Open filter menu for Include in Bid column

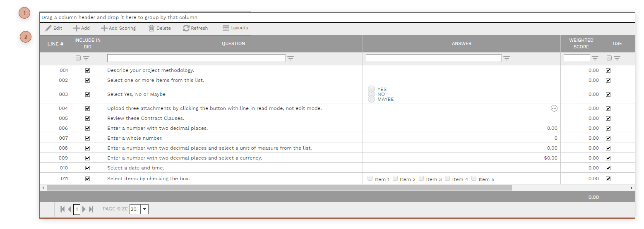point(86,58)
